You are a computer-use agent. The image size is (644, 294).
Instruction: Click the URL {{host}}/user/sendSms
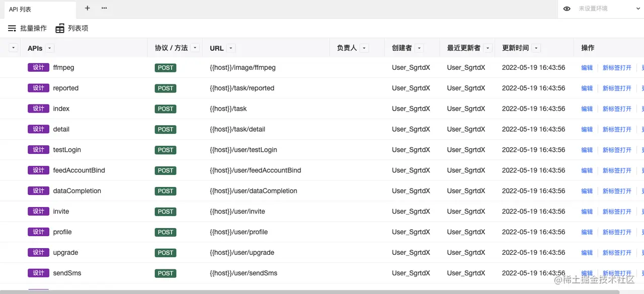coord(244,273)
